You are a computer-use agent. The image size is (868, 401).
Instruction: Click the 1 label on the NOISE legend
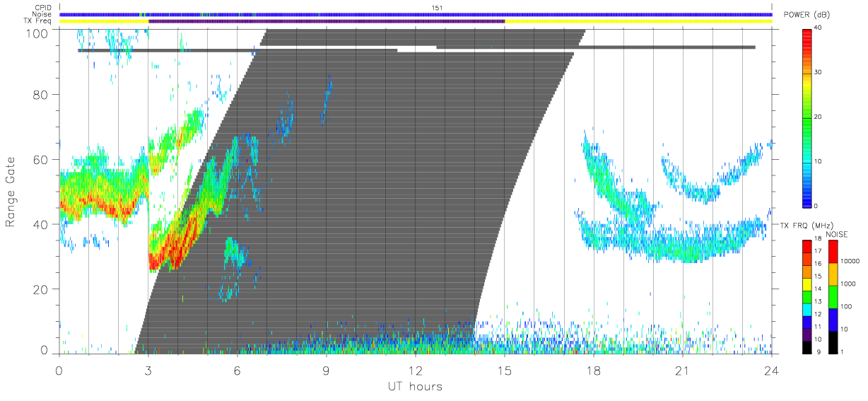point(843,351)
